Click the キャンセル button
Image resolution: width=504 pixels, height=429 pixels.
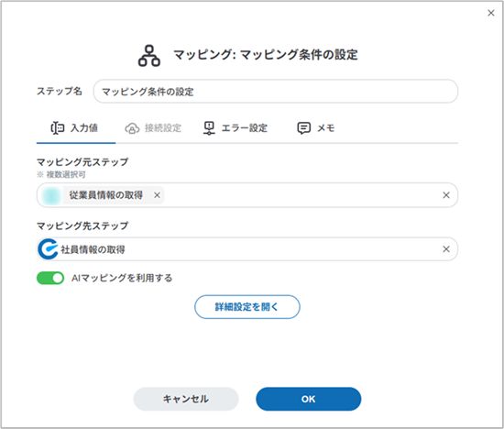[x=186, y=399]
